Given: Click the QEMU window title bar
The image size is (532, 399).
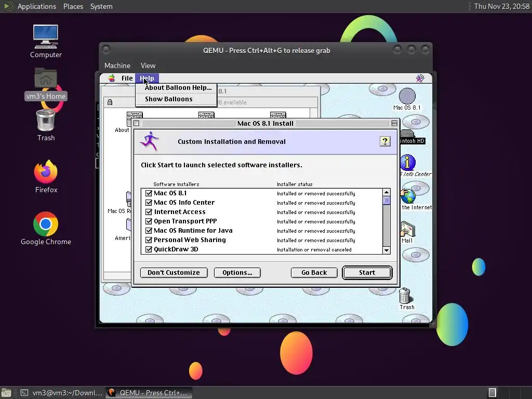Looking at the screenshot, I should tap(267, 50).
